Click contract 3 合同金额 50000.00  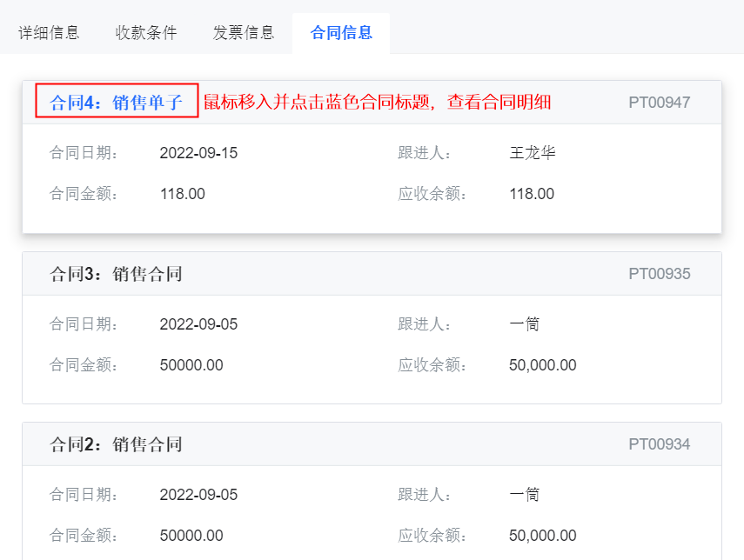pyautogui.click(x=191, y=365)
